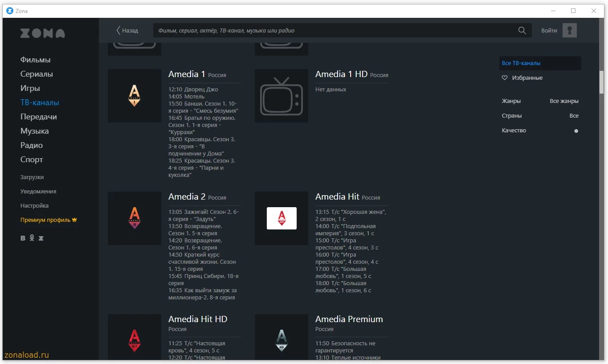Click the Краткий курс счастливой жизни entry

[x=202, y=262]
